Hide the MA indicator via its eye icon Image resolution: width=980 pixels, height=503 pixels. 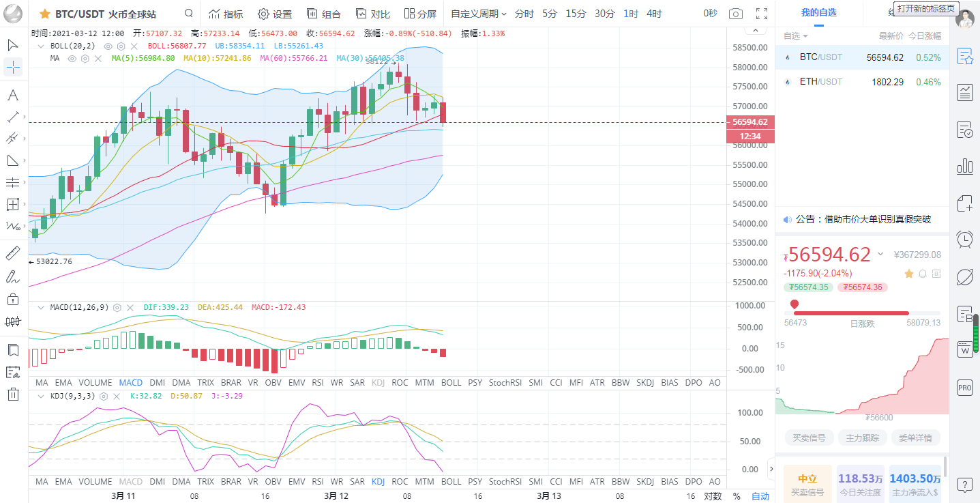coord(72,58)
